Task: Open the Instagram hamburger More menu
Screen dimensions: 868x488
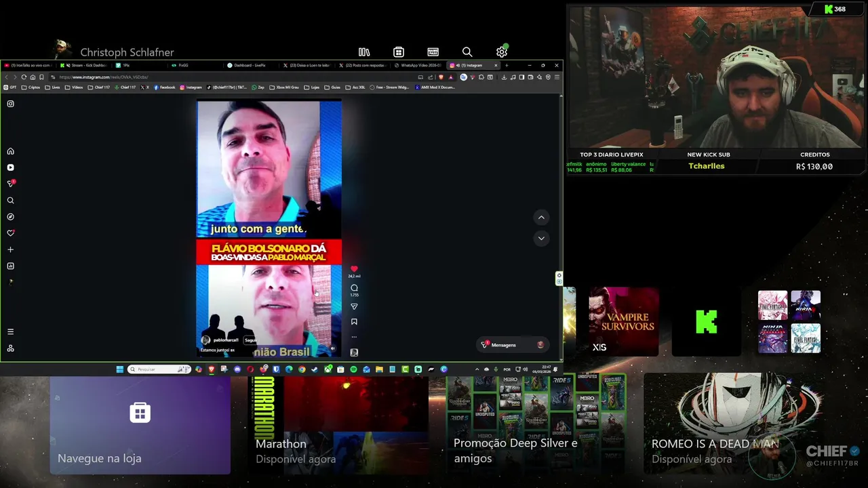Action: click(x=10, y=331)
